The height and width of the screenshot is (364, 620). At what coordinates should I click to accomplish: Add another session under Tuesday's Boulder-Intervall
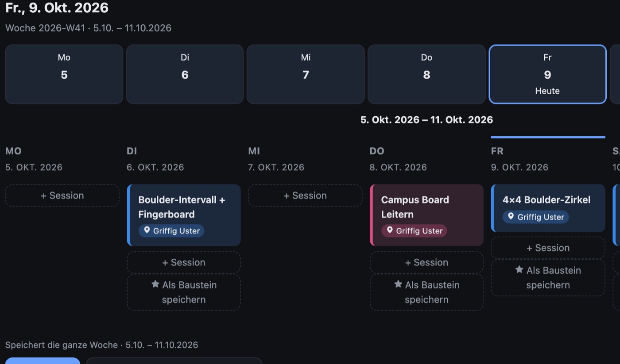[184, 262]
